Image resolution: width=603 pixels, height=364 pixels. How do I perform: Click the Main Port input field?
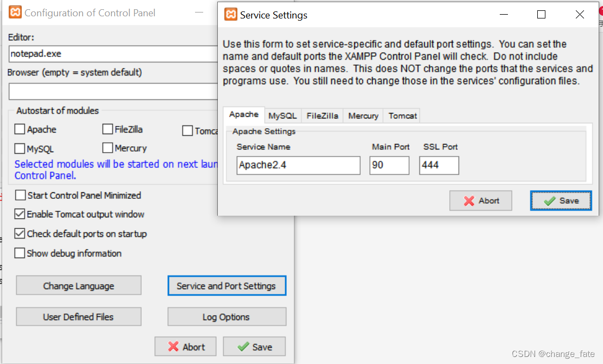click(x=389, y=165)
